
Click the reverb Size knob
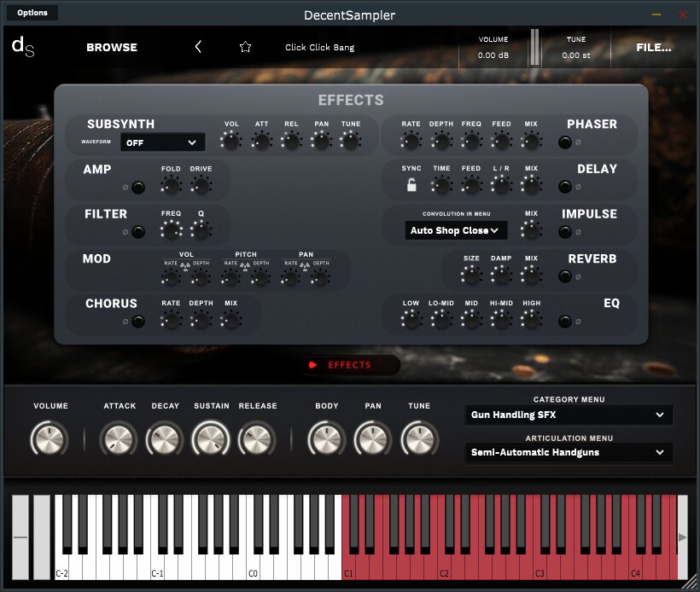coord(471,276)
